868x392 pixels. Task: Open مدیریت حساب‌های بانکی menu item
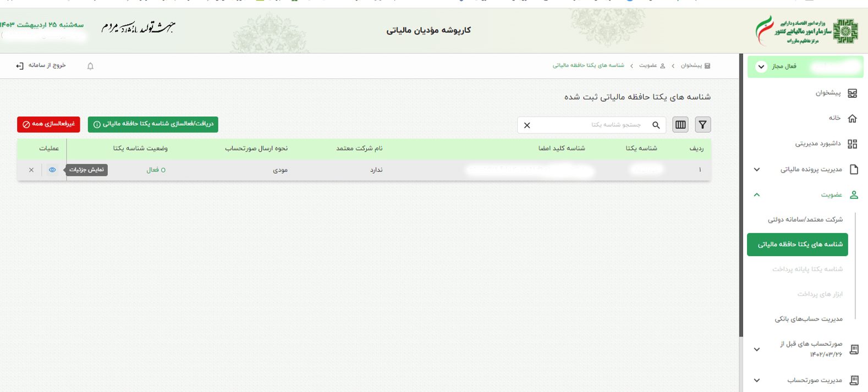coord(808,319)
